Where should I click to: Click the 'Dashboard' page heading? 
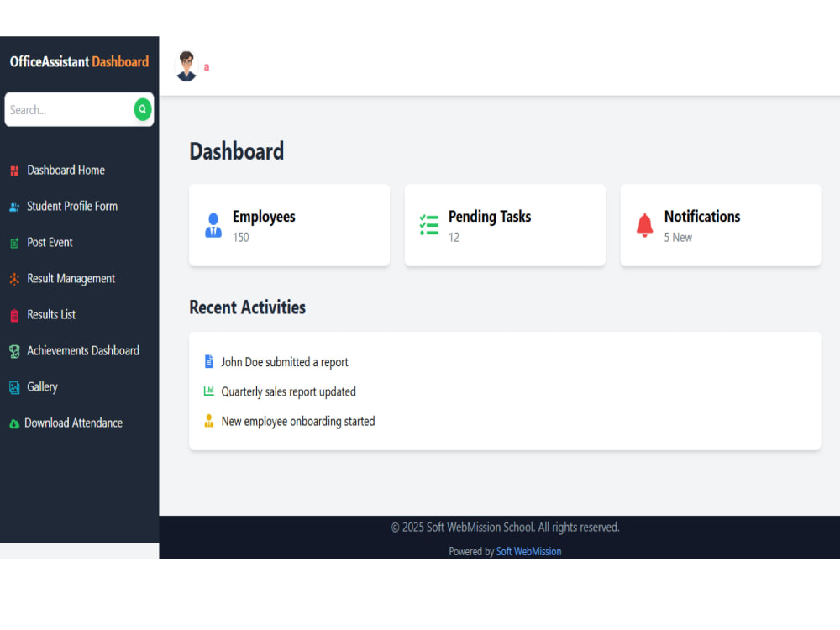coord(236,151)
